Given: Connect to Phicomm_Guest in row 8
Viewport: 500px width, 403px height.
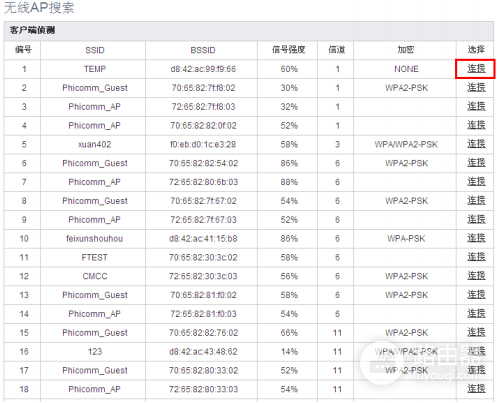Looking at the screenshot, I should point(476,201).
